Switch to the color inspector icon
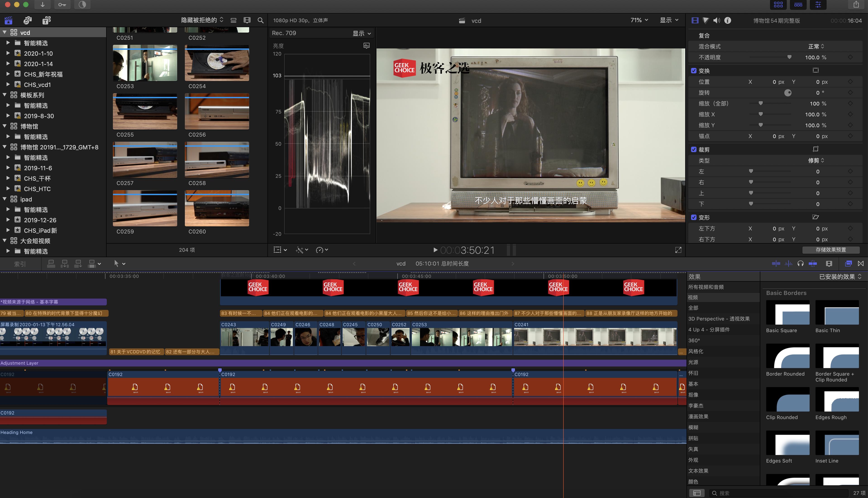Screen dimensions: 868x498 (x=706, y=21)
